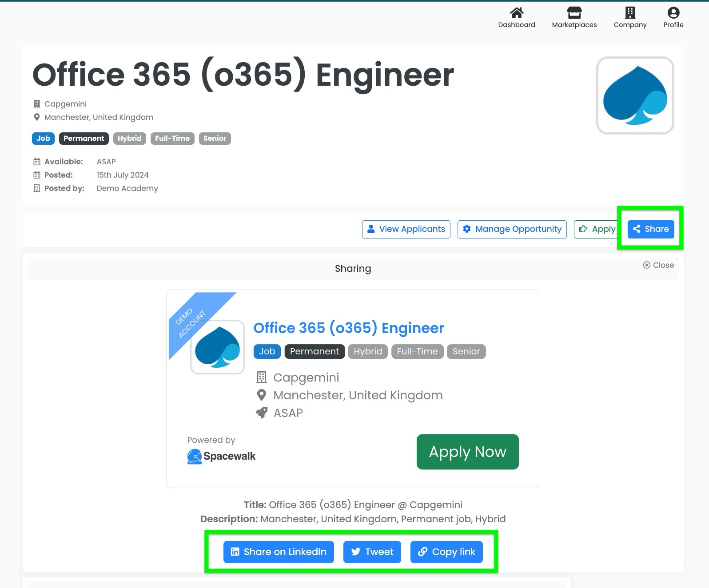Viewport: 709px width, 588px height.
Task: Click Capgemini text in share card
Action: 306,377
